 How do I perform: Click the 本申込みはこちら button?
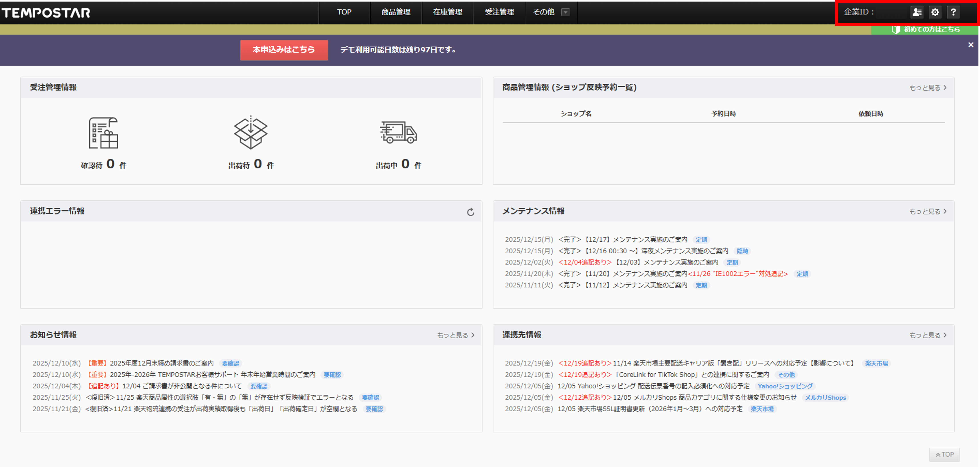tap(284, 50)
